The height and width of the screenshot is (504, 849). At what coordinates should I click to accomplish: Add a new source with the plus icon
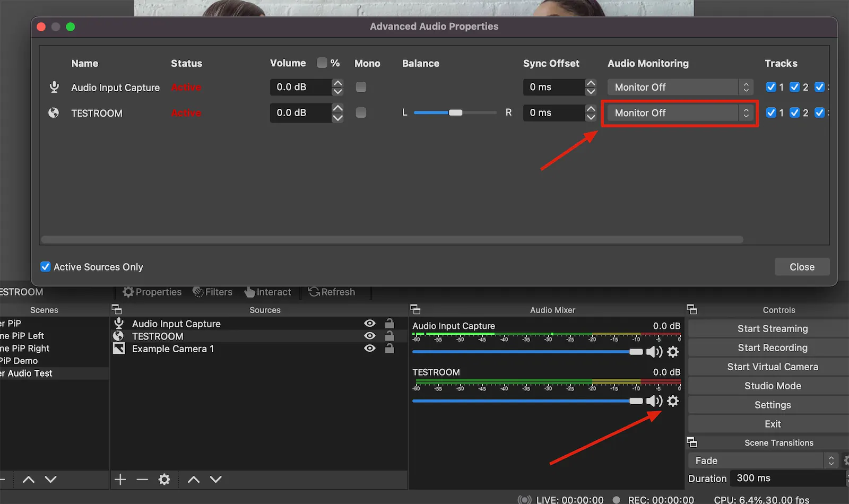120,479
